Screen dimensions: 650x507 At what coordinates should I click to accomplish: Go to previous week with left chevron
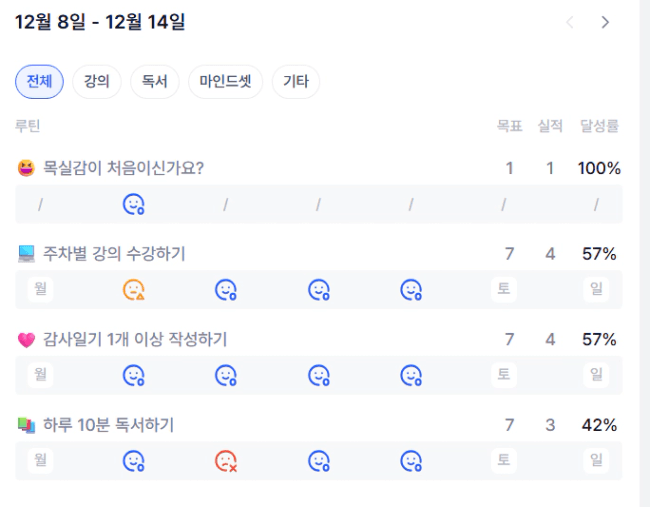(x=570, y=22)
